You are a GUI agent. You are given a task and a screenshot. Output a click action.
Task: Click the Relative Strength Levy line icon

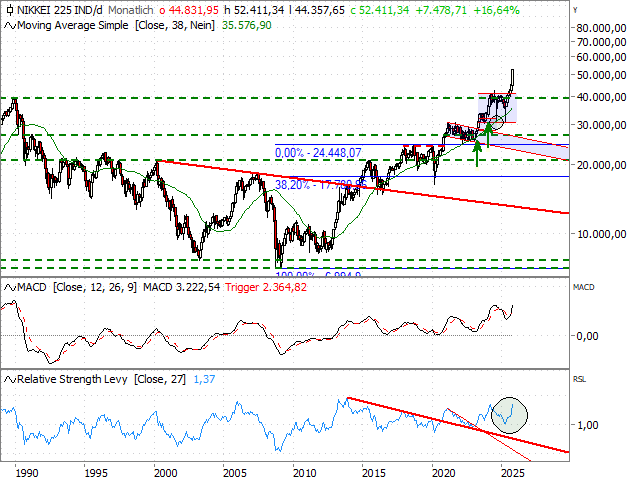[x=10, y=380]
